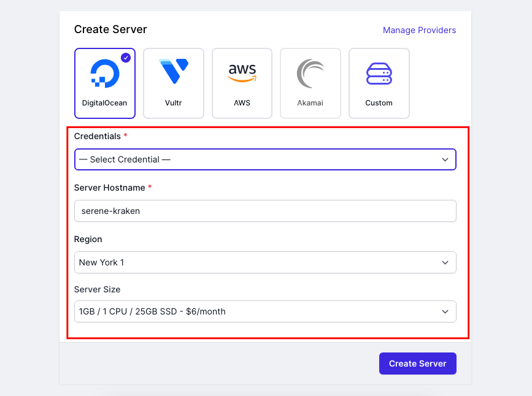Switch provider to Vultr label
This screenshot has height=396, width=532.
click(x=174, y=103)
